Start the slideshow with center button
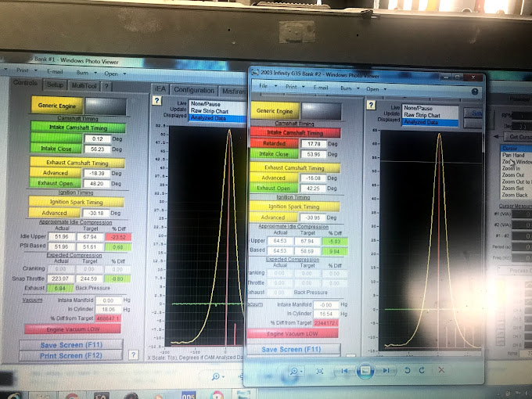Image resolution: width=532 pixels, height=399 pixels. pos(365,371)
